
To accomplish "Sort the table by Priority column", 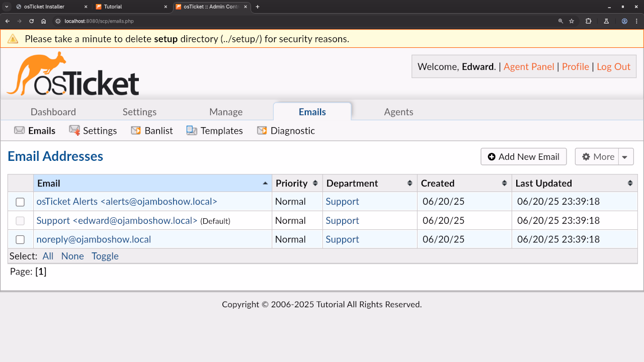I will [x=297, y=184].
